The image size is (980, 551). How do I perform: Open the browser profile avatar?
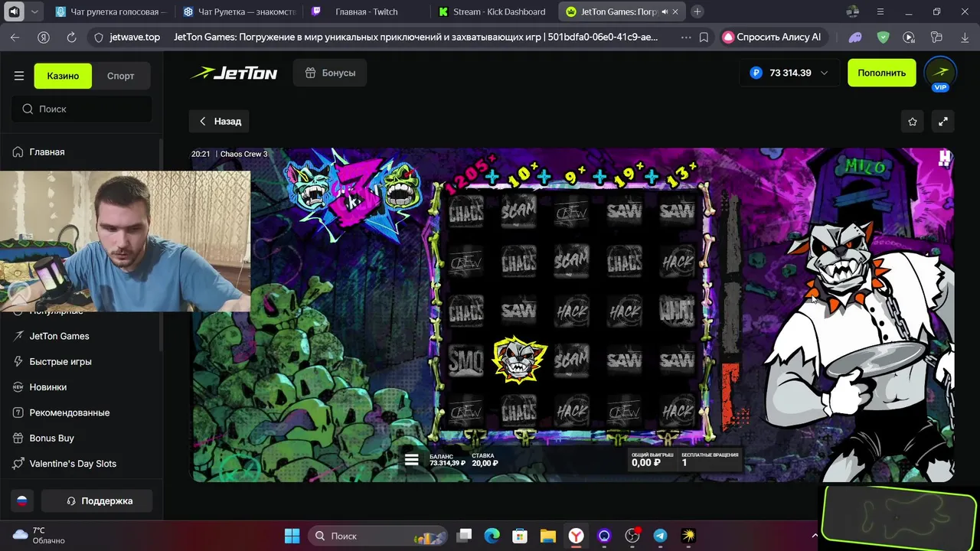pos(853,11)
